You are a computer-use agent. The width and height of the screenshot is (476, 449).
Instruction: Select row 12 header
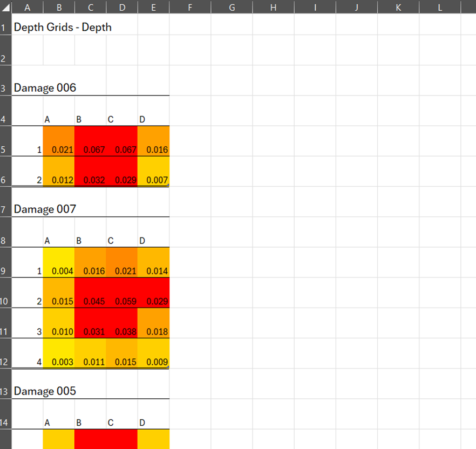pyautogui.click(x=5, y=353)
